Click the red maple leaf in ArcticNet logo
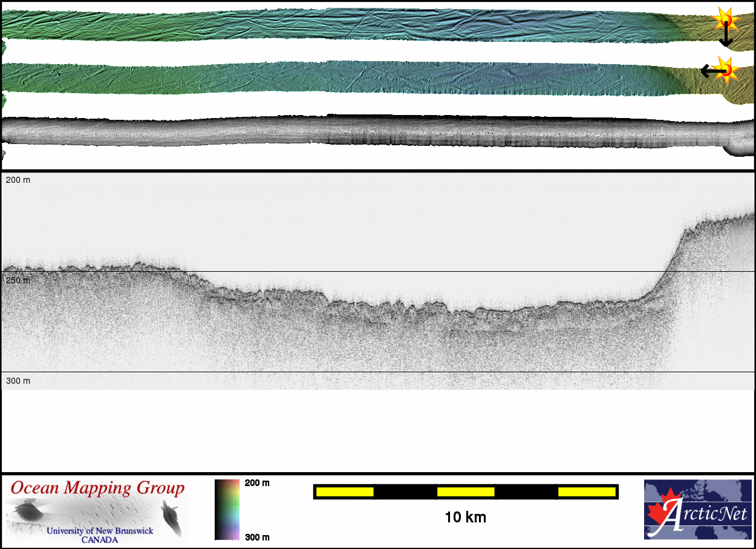This screenshot has width=756, height=549. (x=664, y=511)
